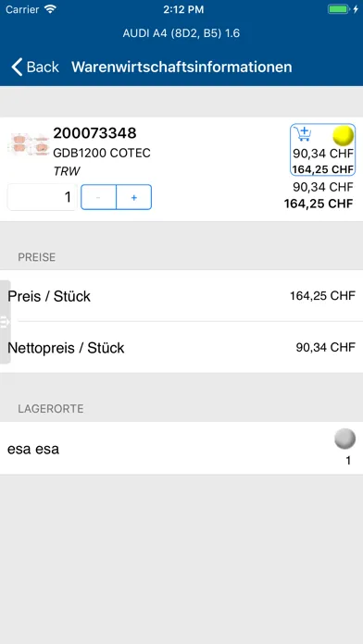Screen dimensions: 363x644
Task: Tap article number 200073348
Action: pos(94,133)
